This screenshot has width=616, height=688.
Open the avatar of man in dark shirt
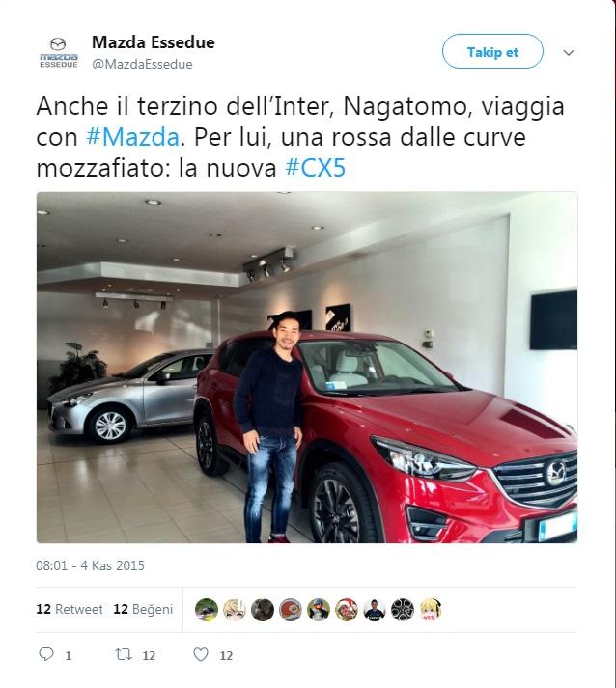click(x=375, y=610)
